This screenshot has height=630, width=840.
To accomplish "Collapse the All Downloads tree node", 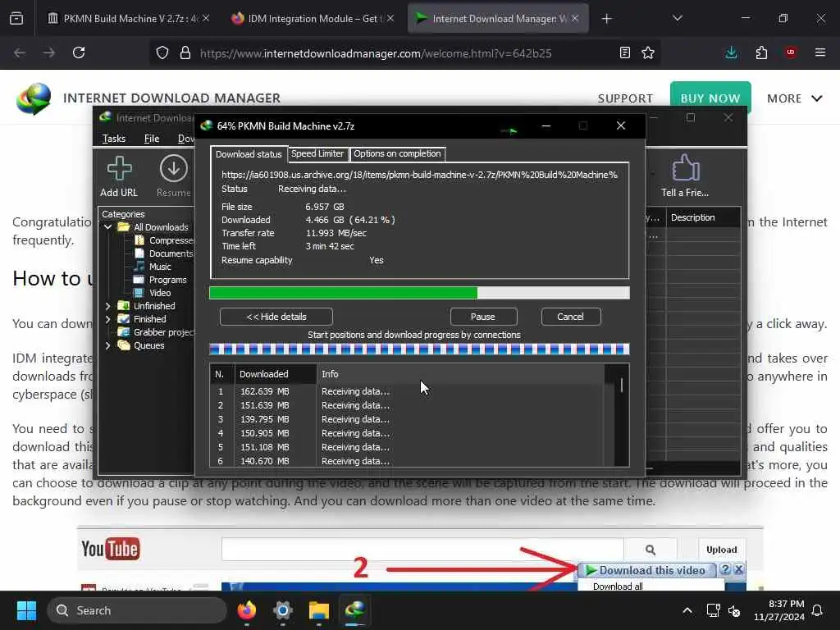I will [x=107, y=227].
